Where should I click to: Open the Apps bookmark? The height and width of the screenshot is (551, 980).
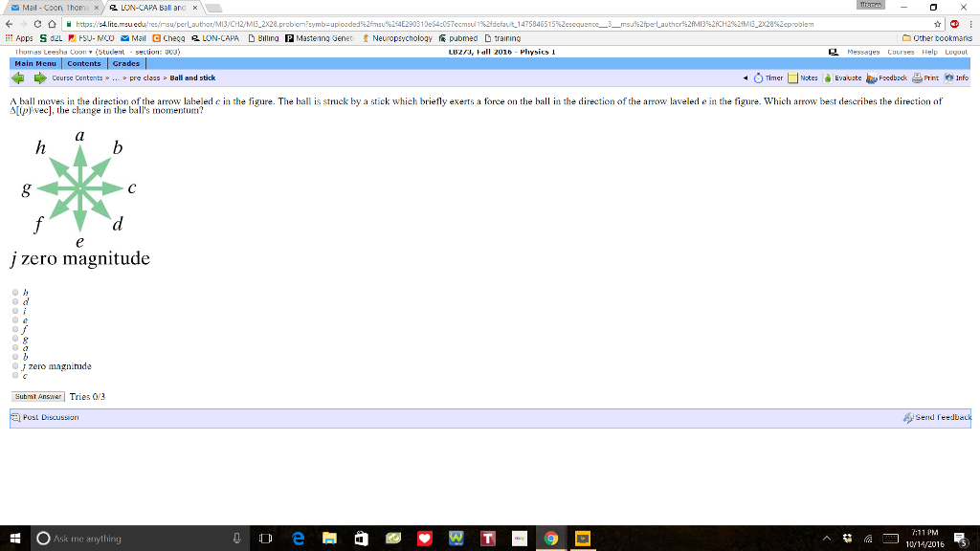(x=19, y=38)
